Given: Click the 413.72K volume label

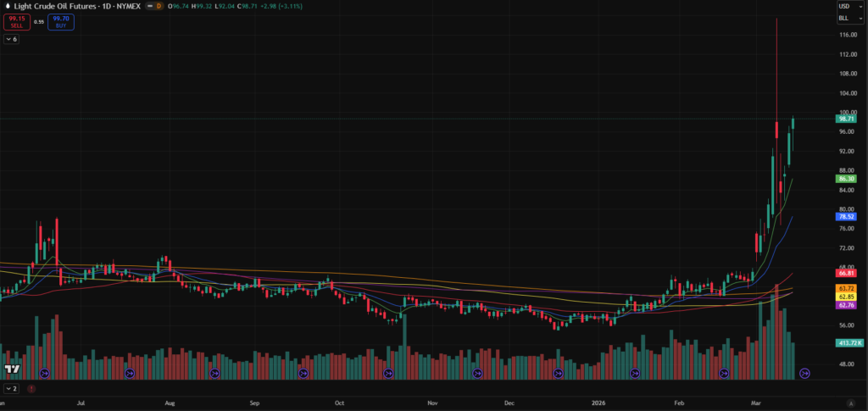Looking at the screenshot, I should (x=849, y=342).
